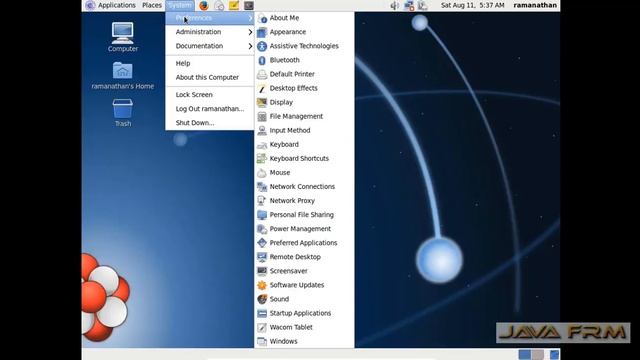640x360 pixels.
Task: Click the Windows preferences icon
Action: (x=262, y=342)
